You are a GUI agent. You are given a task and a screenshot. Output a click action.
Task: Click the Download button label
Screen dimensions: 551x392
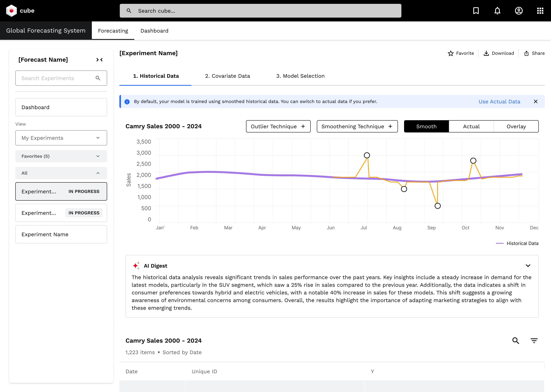coord(503,53)
